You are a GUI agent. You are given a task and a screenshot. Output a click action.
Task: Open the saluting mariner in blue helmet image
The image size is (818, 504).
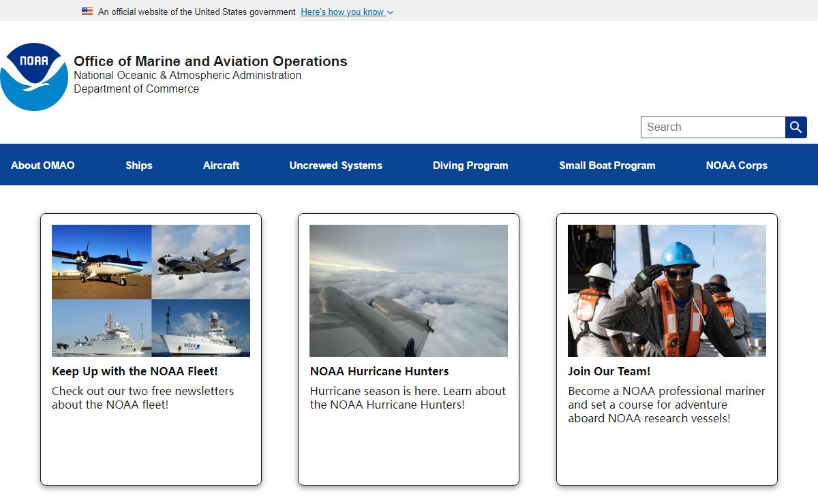click(x=667, y=291)
